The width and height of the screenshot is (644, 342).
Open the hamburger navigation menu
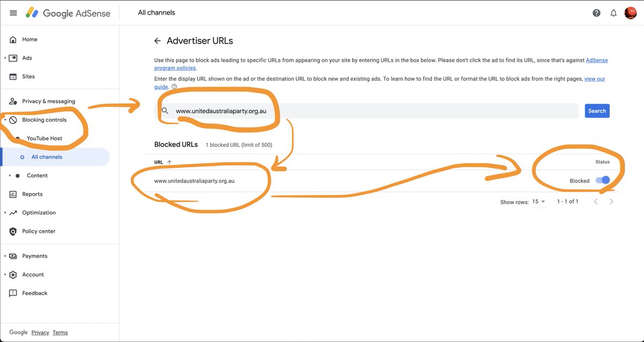coord(13,12)
